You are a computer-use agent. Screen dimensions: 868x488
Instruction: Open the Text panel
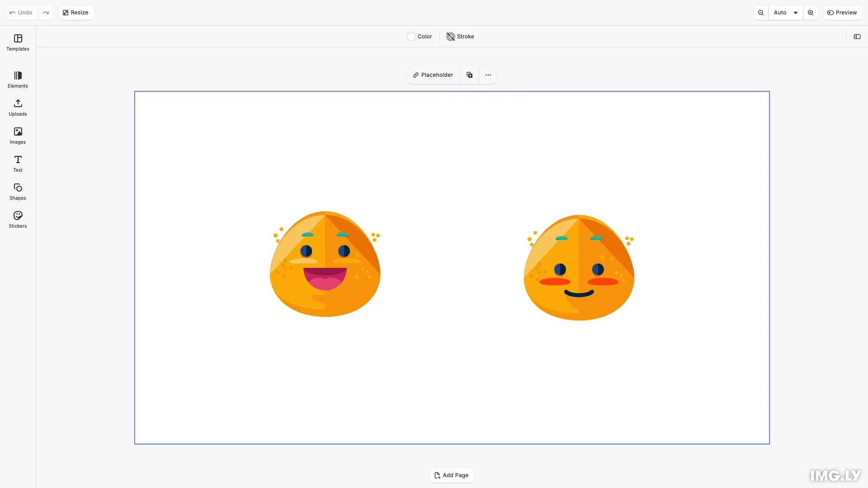(x=17, y=164)
